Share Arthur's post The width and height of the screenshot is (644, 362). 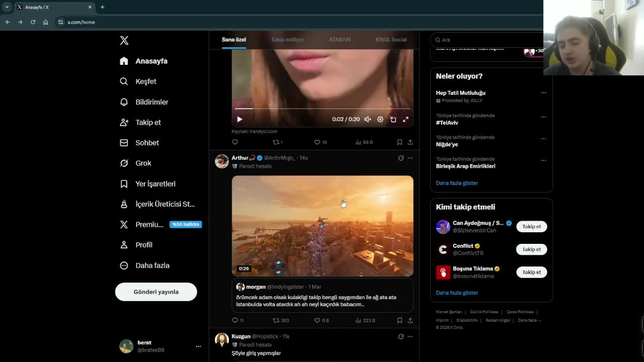410,320
